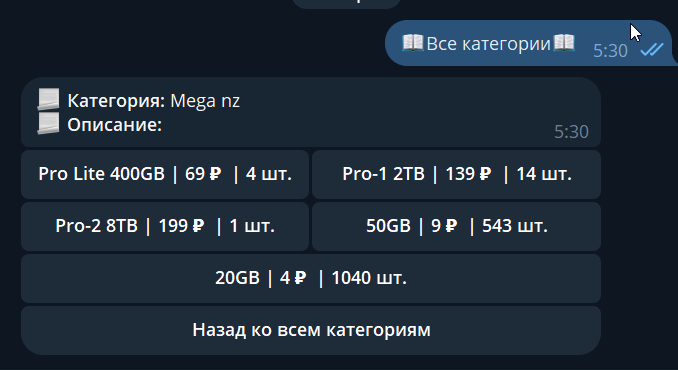Image resolution: width=678 pixels, height=370 pixels.
Task: Click the scroll emoji beside Описание
Action: pos(48,124)
